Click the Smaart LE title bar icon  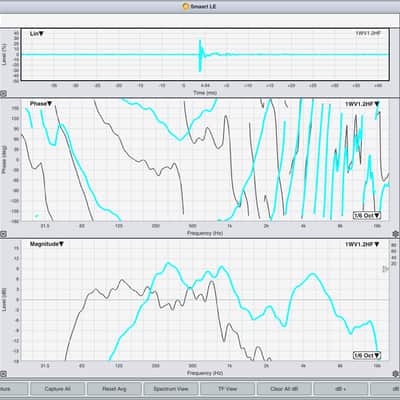click(186, 6)
